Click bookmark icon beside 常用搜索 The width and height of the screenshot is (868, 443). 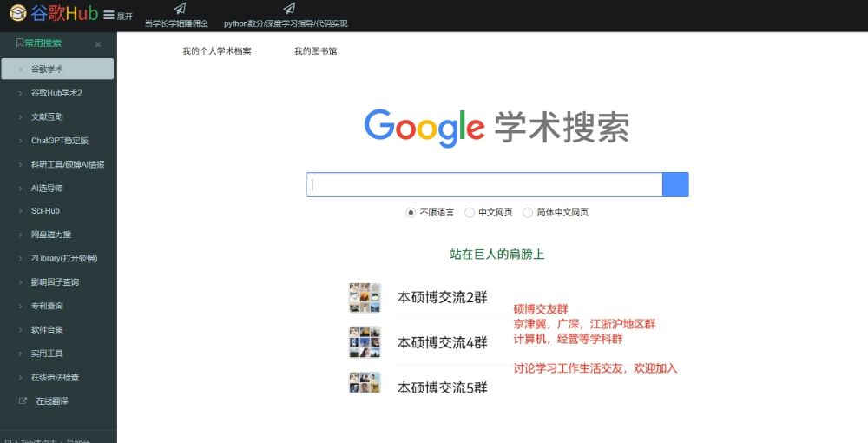click(20, 43)
